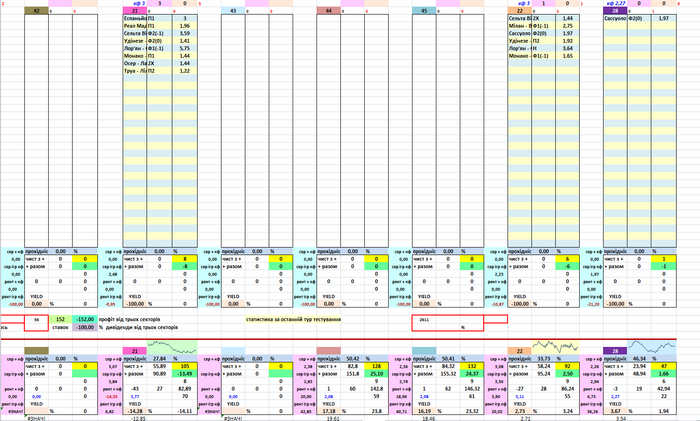Select the cell showing 82,89
Viewport: 700px width, 421px height.
point(185,389)
